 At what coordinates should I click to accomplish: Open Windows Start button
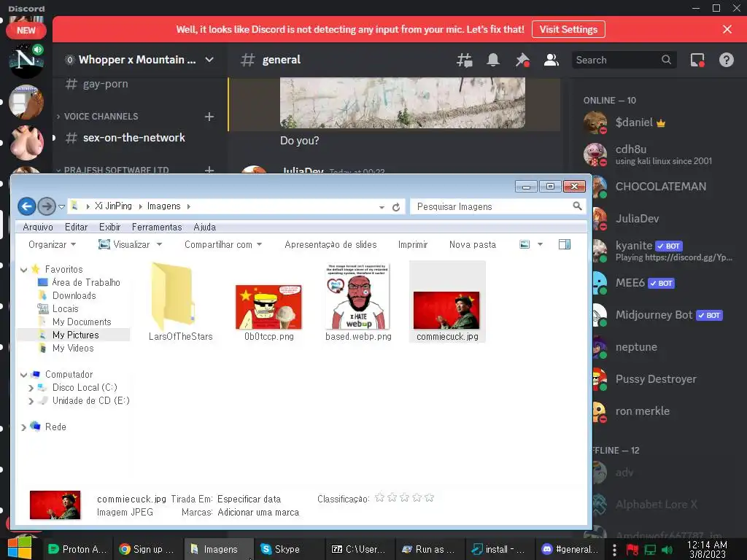click(x=20, y=548)
